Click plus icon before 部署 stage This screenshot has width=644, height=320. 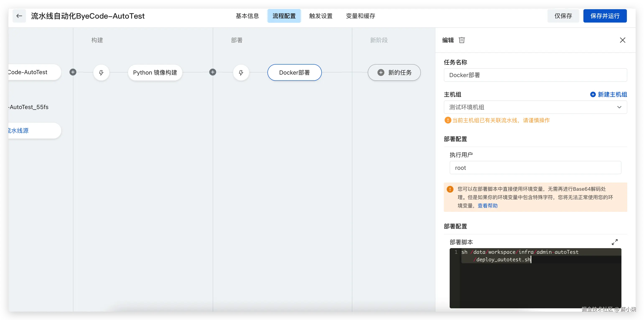(213, 72)
